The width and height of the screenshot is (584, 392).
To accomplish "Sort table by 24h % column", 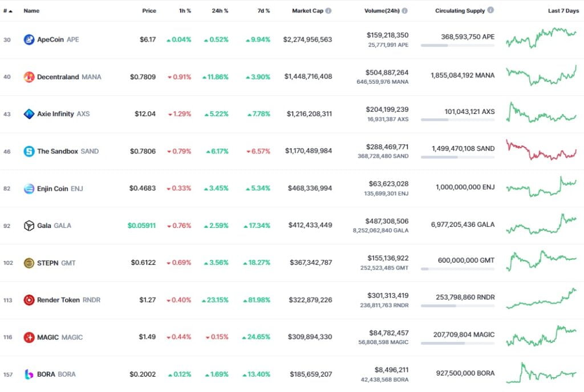I will 220,11.
